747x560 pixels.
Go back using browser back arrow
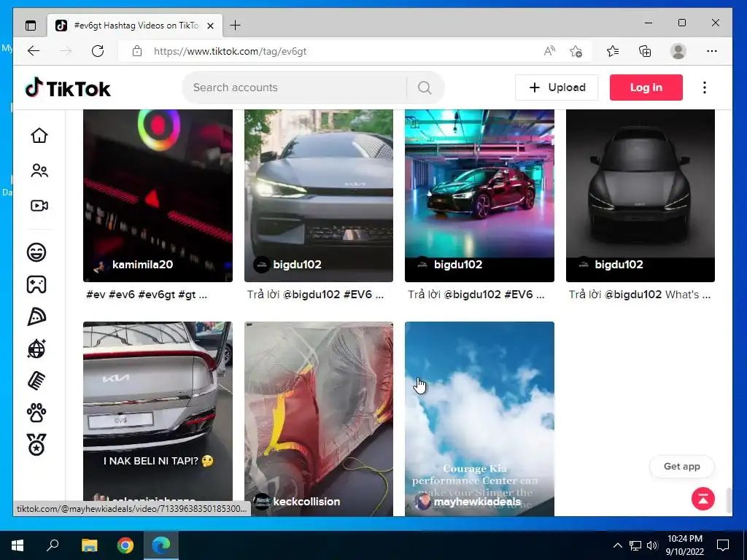point(34,51)
